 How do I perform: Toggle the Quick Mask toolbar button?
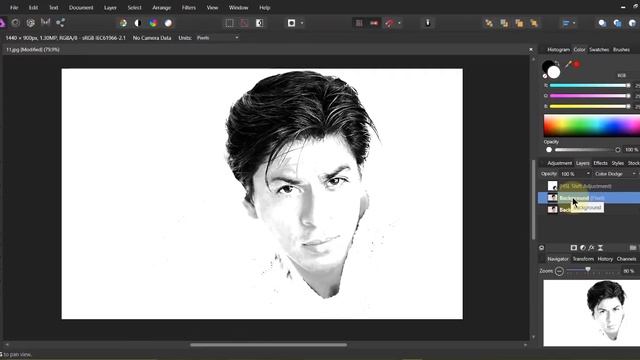291,23
